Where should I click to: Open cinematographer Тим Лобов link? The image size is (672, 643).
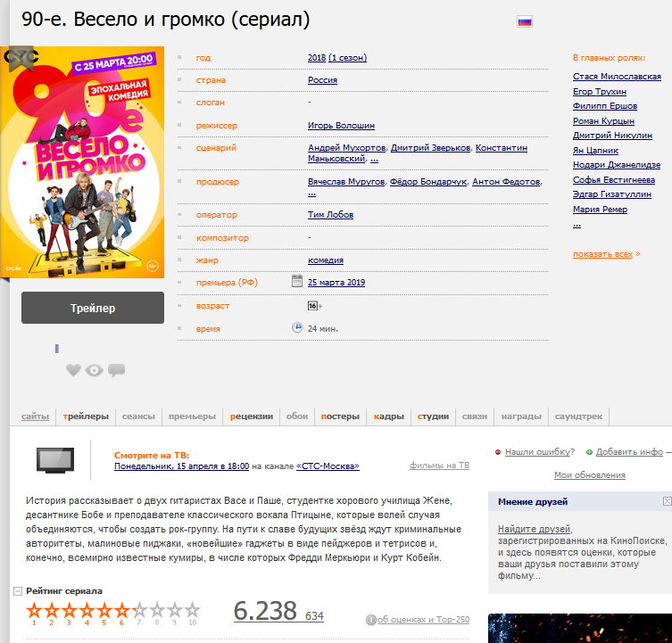pos(330,215)
